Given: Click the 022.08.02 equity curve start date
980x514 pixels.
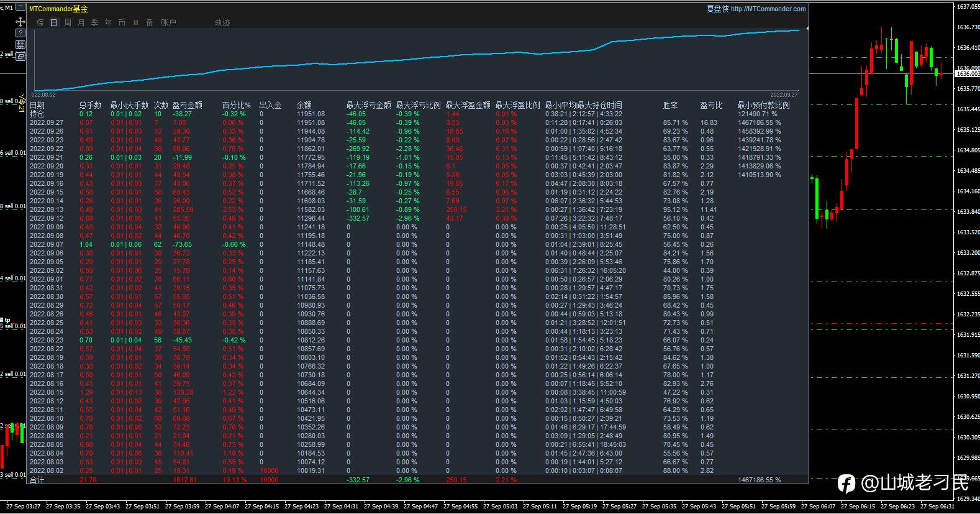Looking at the screenshot, I should 43,95.
